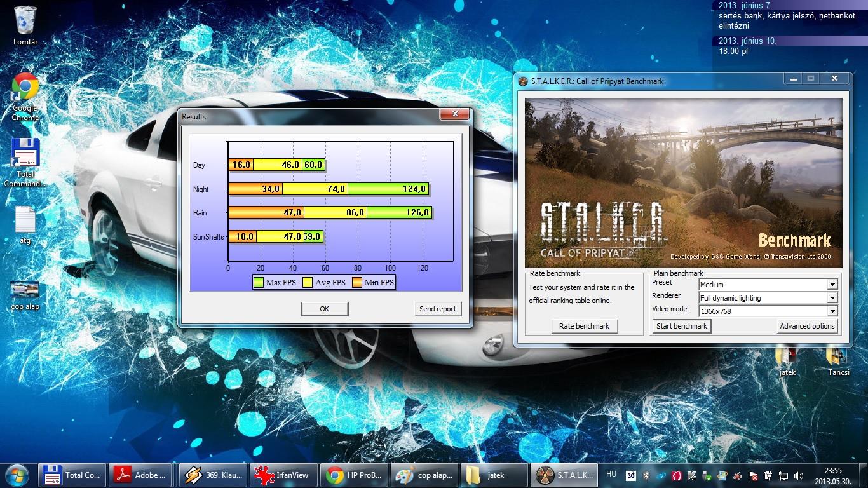Click the Action Center flag tray icon
Screen dimensions: 868x488
752,475
